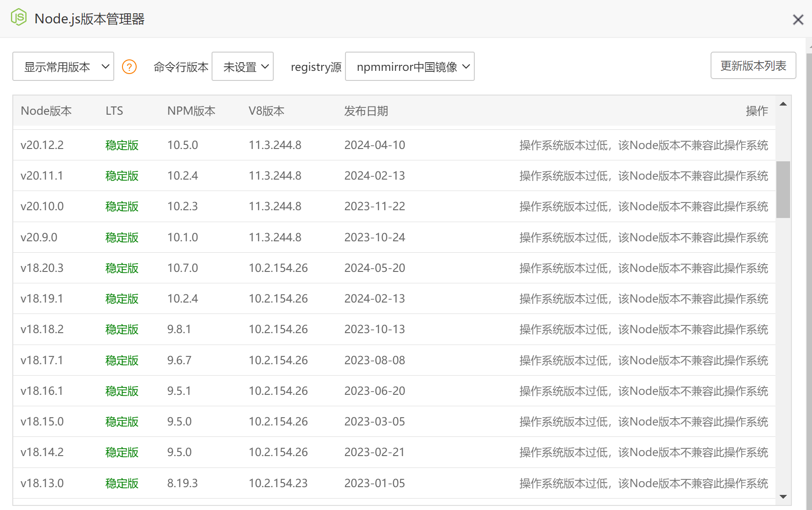The width and height of the screenshot is (812, 510).
Task: Select the v18.15.0 version cell
Action: [42, 422]
